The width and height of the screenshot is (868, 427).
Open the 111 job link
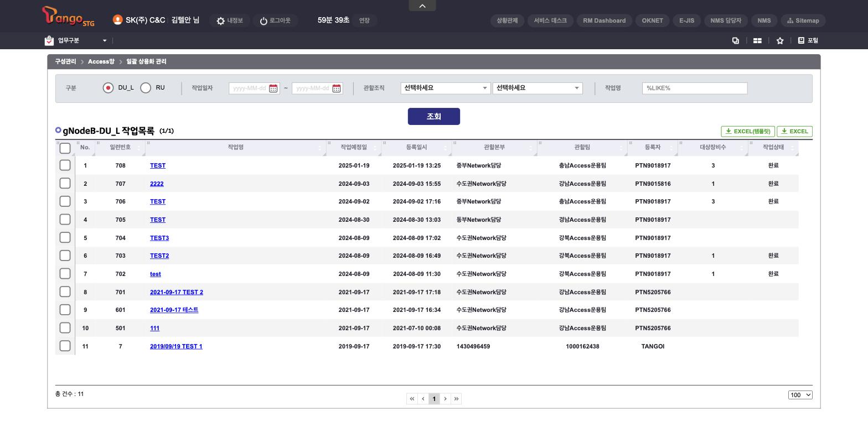click(x=154, y=328)
